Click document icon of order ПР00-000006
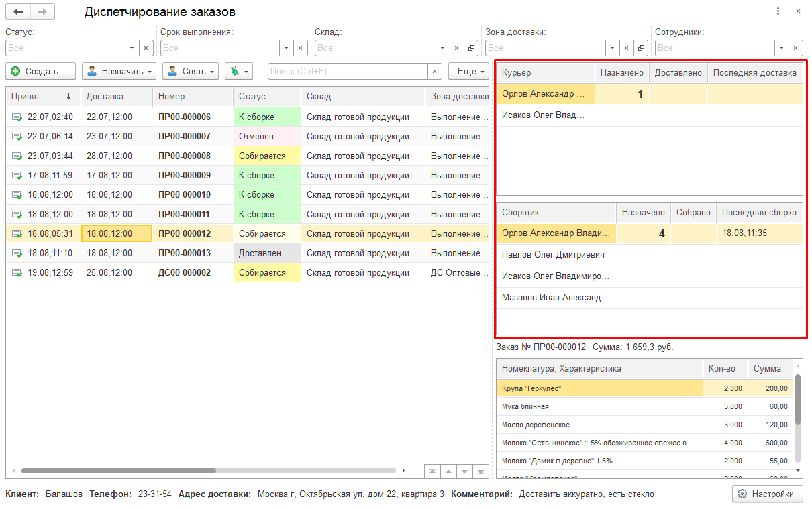The width and height of the screenshot is (812, 509). tap(17, 117)
